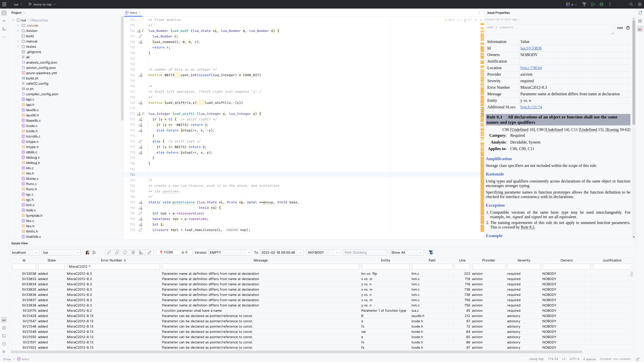Viewport: 644px width, 362px height.
Task: Open the Commit tool window icon
Action: click(4, 21)
